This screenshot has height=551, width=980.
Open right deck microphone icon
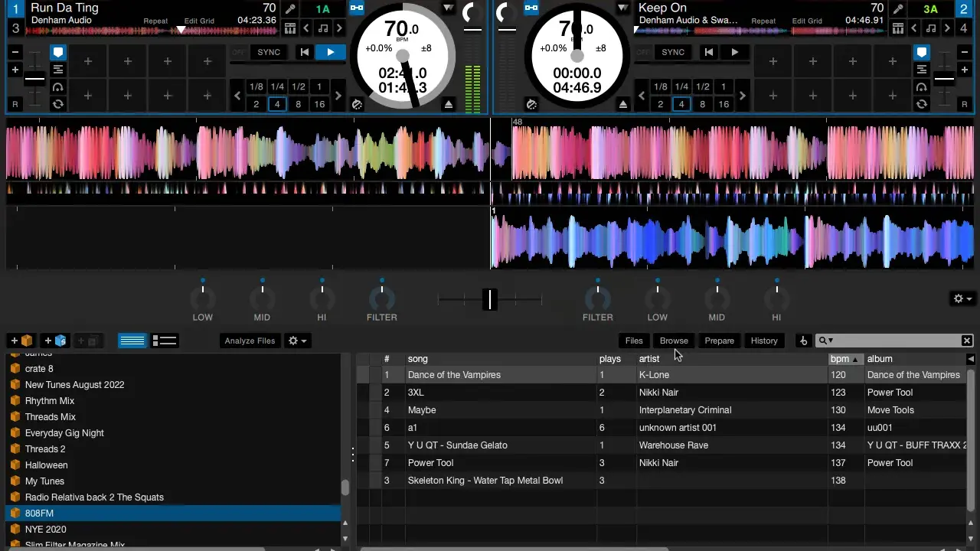[x=898, y=9]
